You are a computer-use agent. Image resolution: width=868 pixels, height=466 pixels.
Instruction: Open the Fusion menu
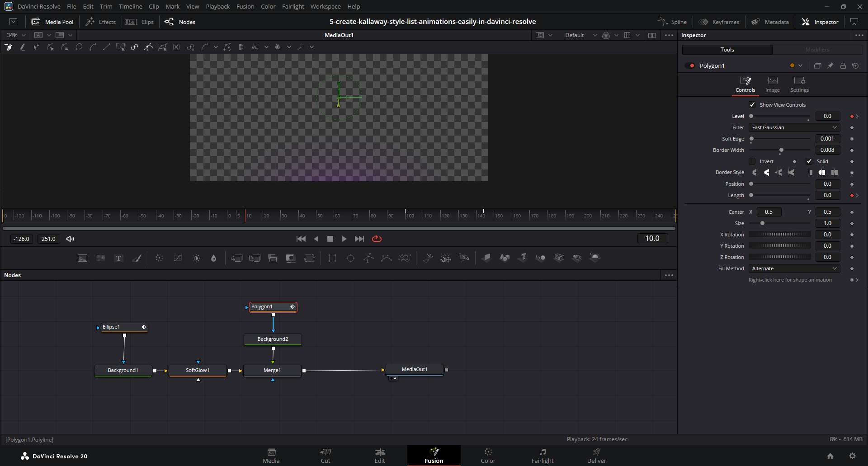pos(245,6)
